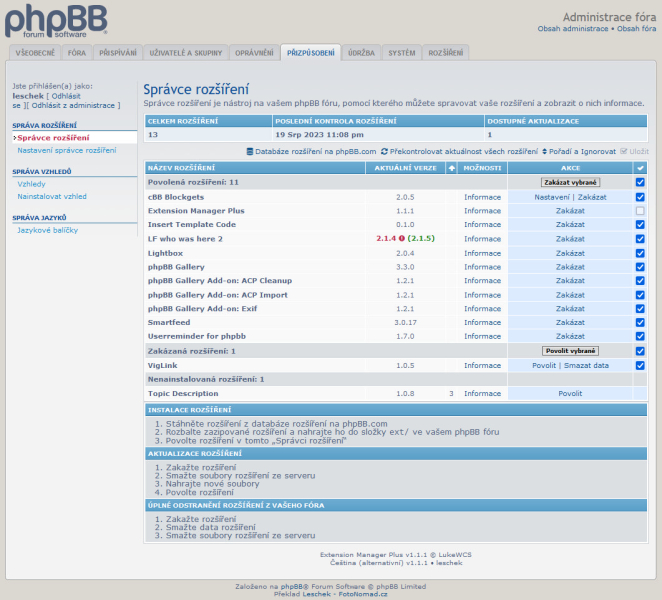Click the Extension Manager Plus extension name
Screen dimensions: 662x600
click(x=196, y=211)
